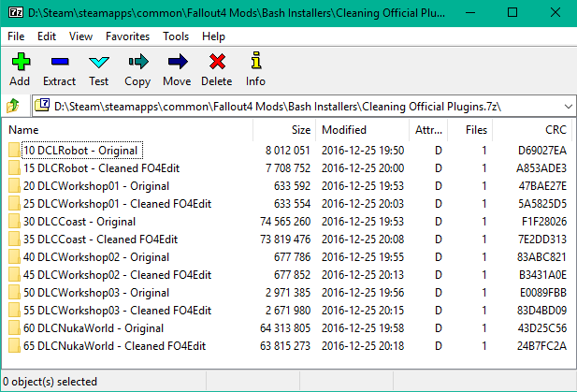
Task: Click modified date 2016-12-25 20:18
Action: click(363, 346)
